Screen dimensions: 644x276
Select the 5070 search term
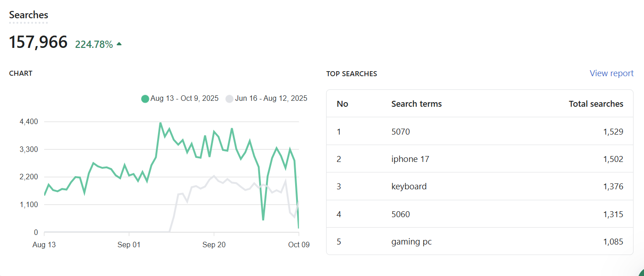[400, 132]
